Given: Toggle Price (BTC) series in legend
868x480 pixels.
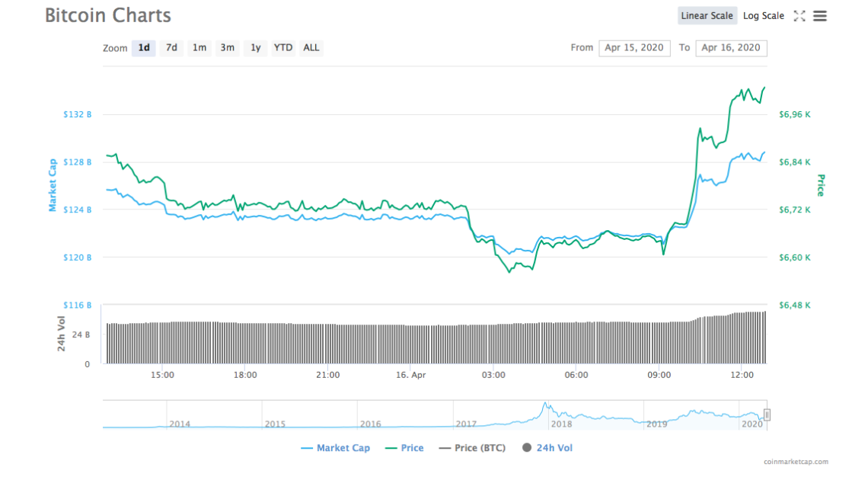Looking at the screenshot, I should point(472,448).
